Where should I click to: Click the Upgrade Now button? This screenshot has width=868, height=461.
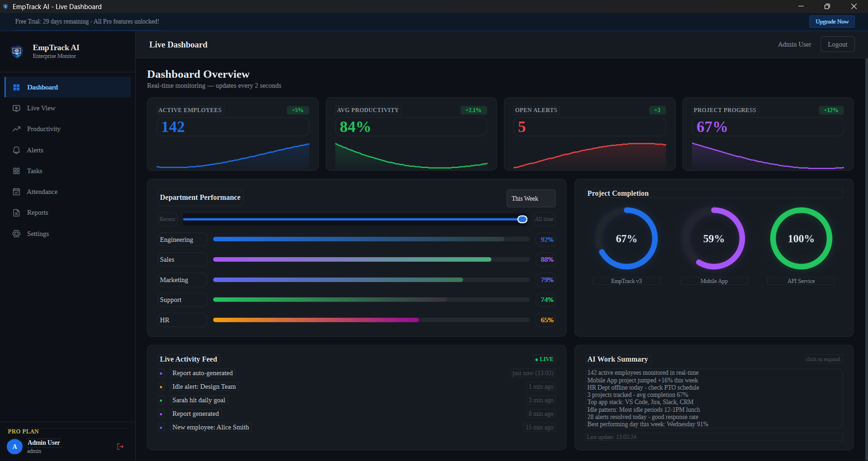pos(832,22)
